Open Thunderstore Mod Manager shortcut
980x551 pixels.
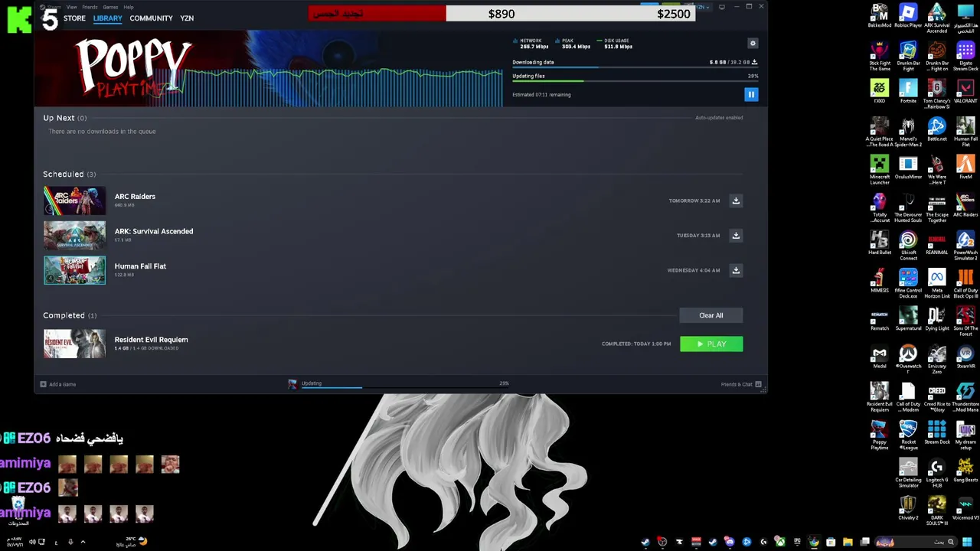coord(965,397)
